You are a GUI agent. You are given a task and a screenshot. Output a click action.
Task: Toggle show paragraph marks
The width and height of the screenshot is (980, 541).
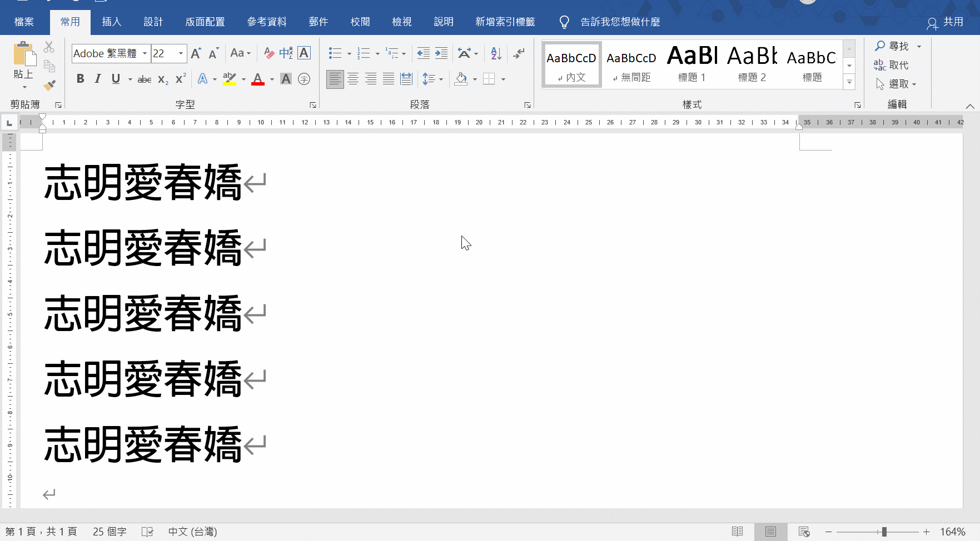point(519,53)
